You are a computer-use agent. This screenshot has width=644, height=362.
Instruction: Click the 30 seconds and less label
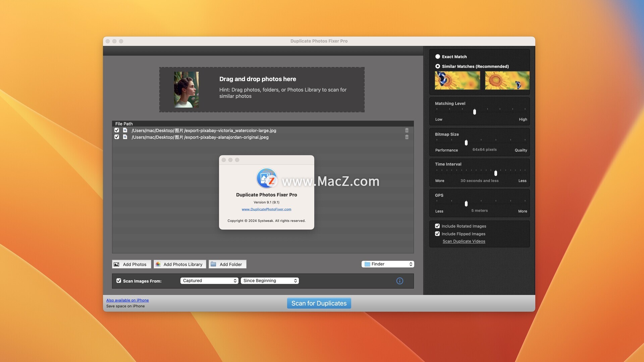point(479,181)
